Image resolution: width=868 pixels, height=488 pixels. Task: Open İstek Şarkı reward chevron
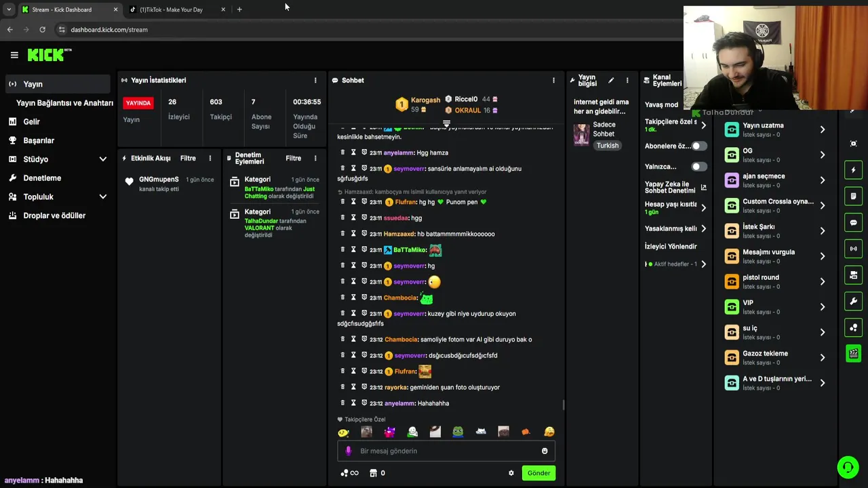click(x=823, y=231)
